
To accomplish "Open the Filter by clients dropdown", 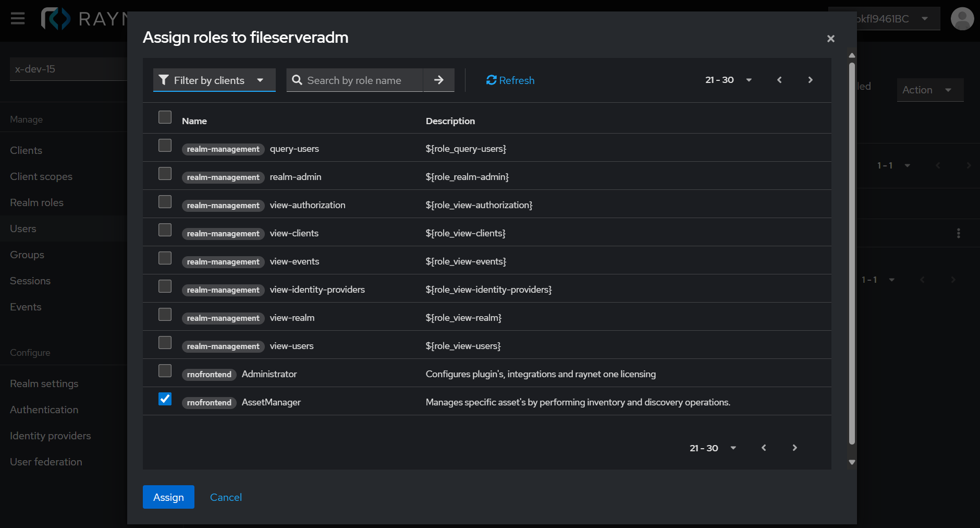I will click(214, 80).
